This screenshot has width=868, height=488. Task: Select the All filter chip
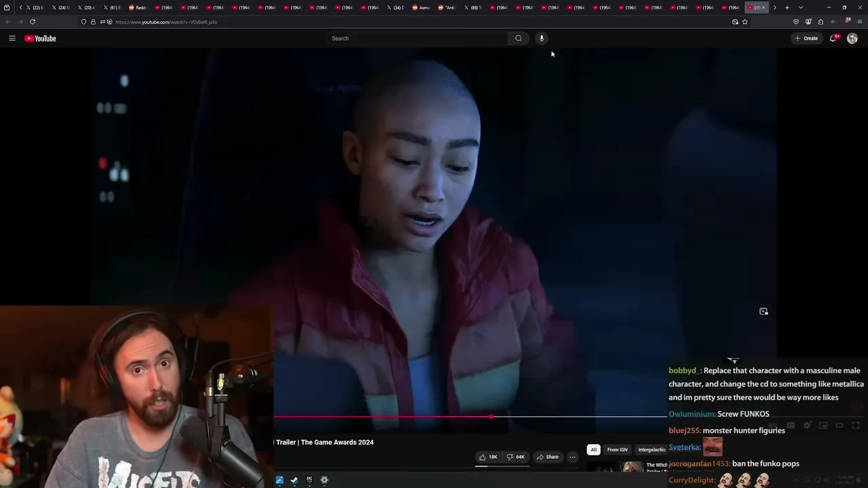click(593, 449)
